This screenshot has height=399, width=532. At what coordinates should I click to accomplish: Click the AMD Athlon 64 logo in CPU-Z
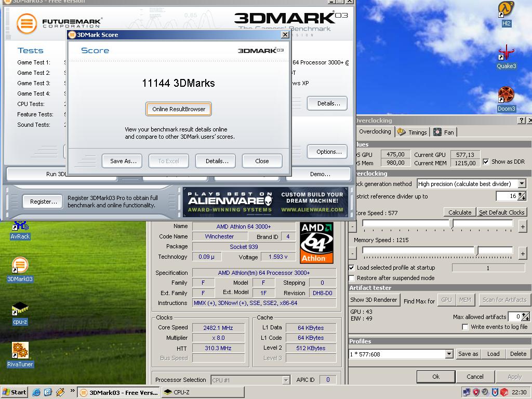(316, 243)
